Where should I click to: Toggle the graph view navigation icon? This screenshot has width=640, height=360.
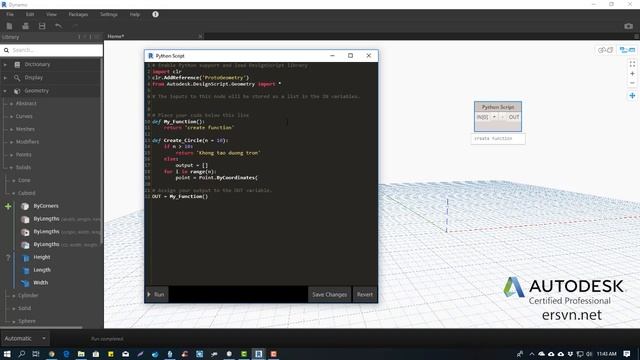click(627, 50)
